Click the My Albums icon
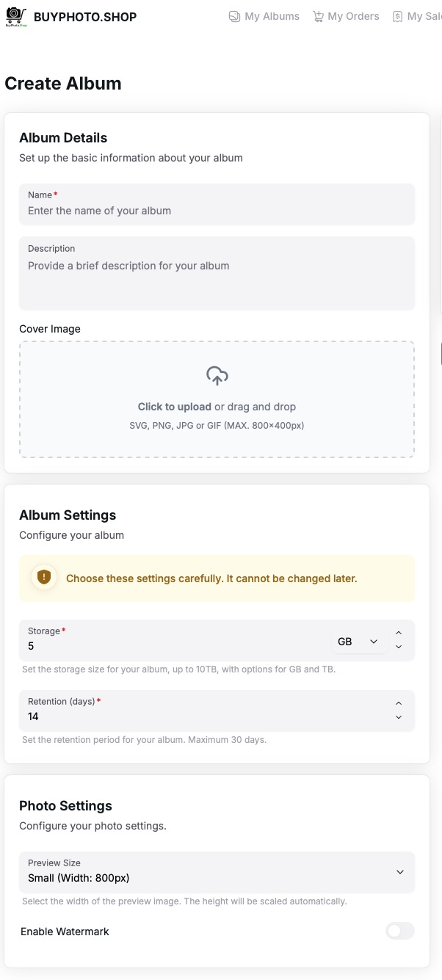The width and height of the screenshot is (442, 980). click(234, 16)
